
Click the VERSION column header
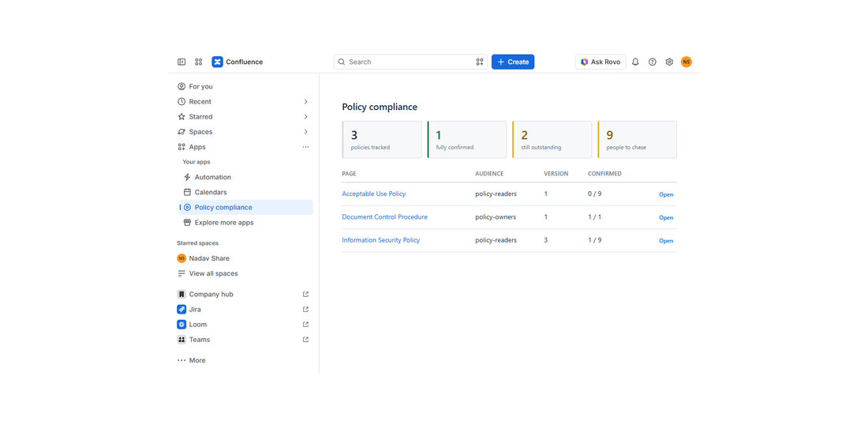[556, 174]
